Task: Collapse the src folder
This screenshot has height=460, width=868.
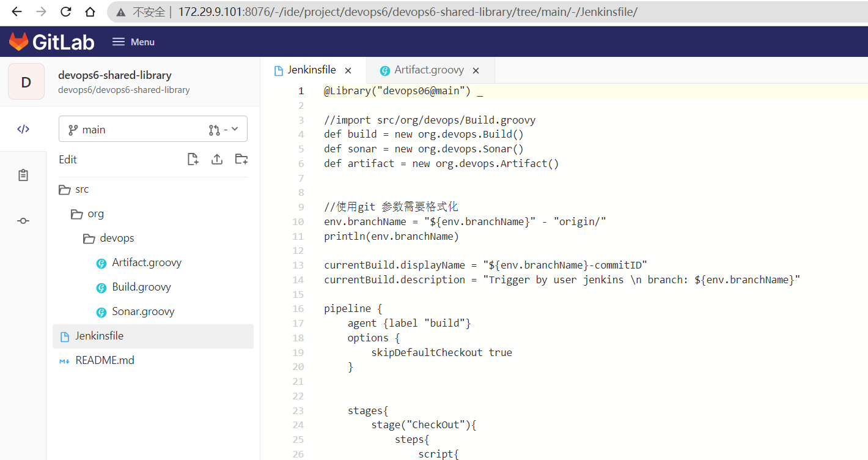Action: click(153, 190)
